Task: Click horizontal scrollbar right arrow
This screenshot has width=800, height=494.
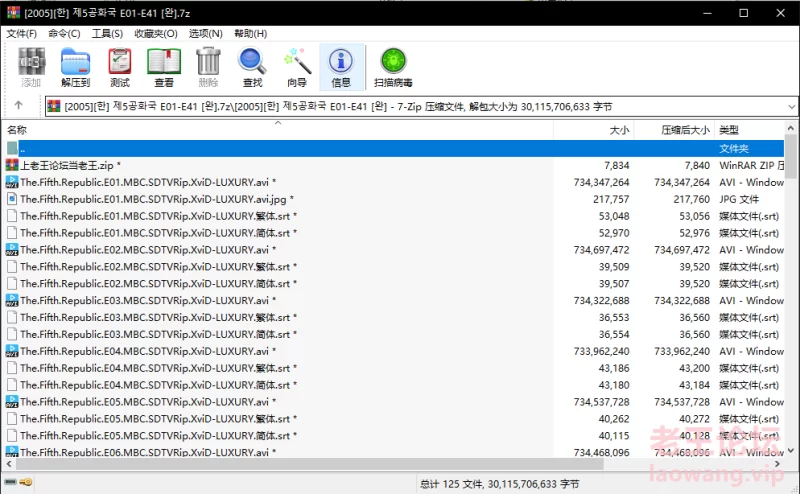Action: [x=778, y=464]
